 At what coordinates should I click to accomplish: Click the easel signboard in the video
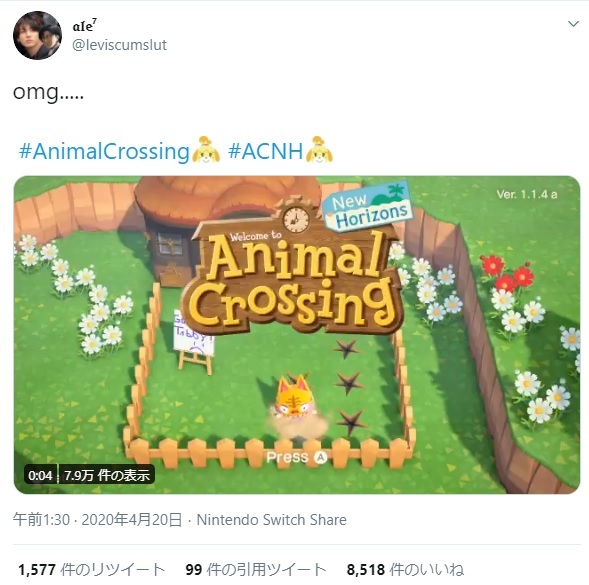[194, 341]
